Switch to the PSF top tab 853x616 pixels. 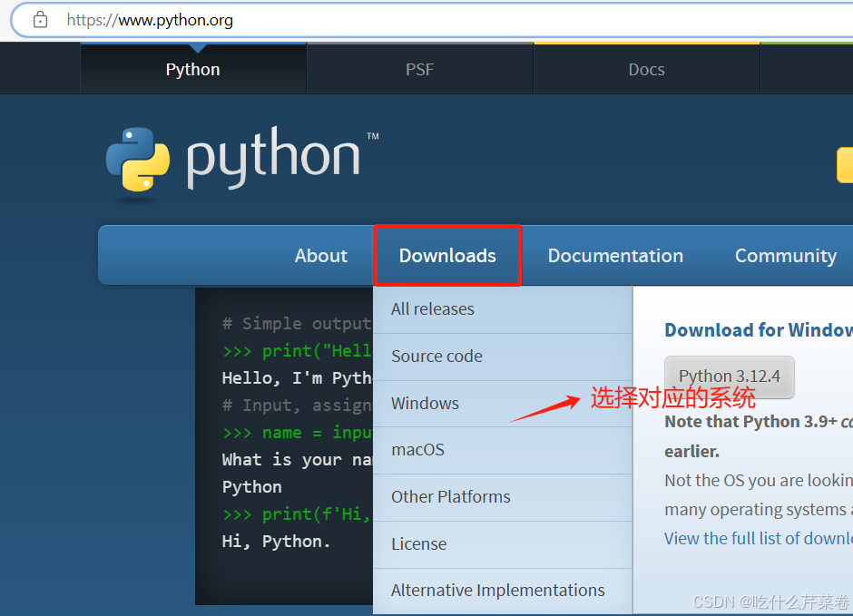(x=419, y=69)
